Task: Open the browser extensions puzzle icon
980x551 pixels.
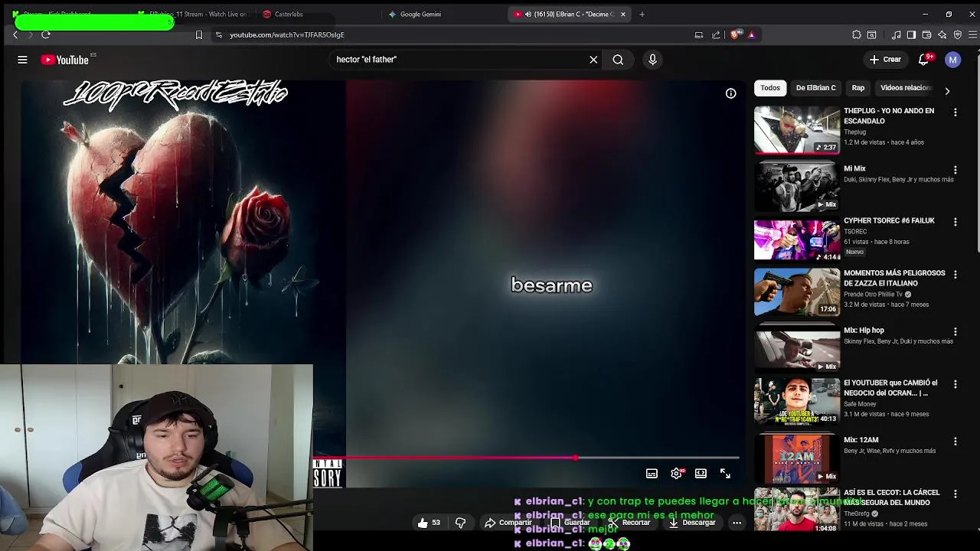Action: (856, 34)
